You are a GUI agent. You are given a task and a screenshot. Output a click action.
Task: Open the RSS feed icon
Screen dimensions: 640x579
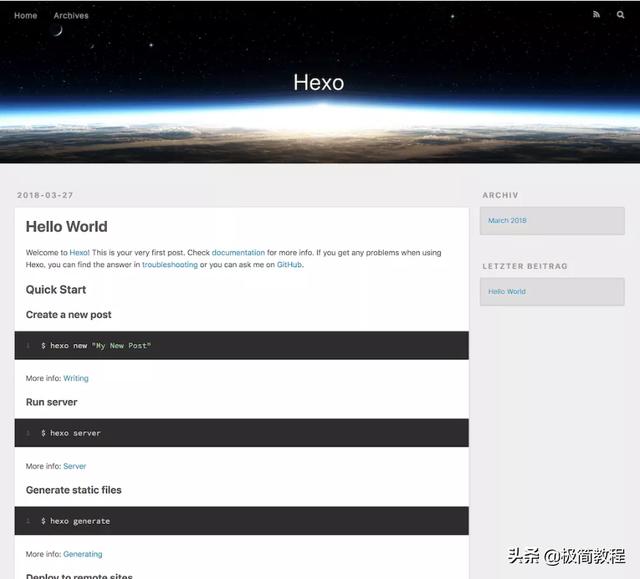click(596, 15)
